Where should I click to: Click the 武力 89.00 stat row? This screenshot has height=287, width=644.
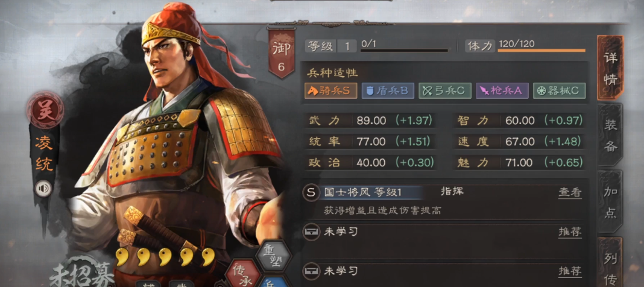pyautogui.click(x=371, y=121)
